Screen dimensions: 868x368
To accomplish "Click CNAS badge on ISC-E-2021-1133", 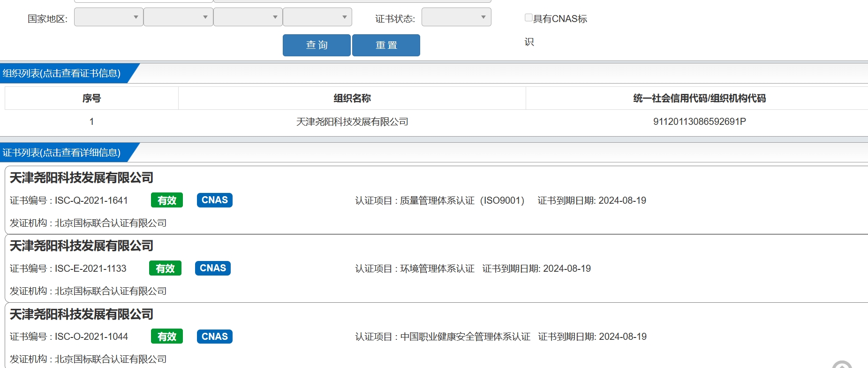I will 213,268.
